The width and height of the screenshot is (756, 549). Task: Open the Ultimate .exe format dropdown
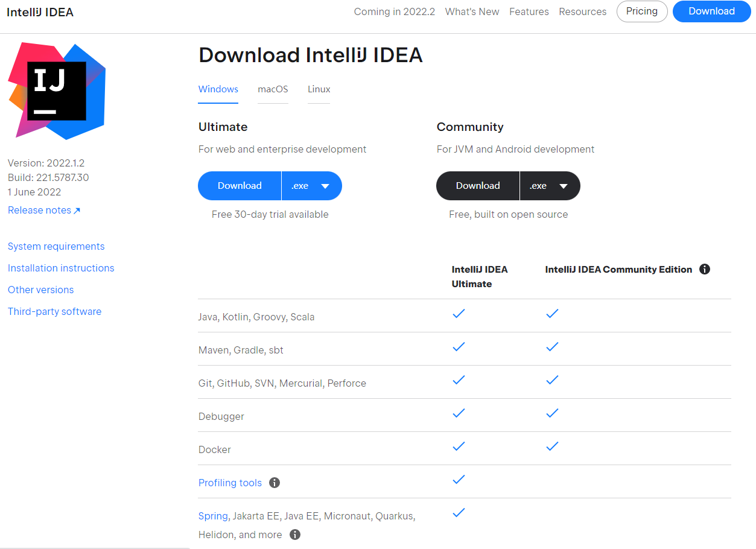(312, 186)
